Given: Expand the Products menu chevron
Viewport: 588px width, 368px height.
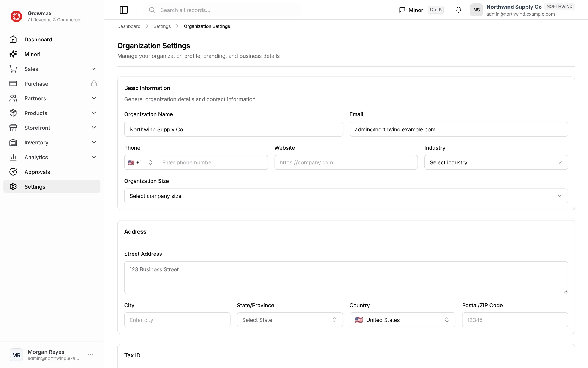Looking at the screenshot, I should pyautogui.click(x=94, y=113).
